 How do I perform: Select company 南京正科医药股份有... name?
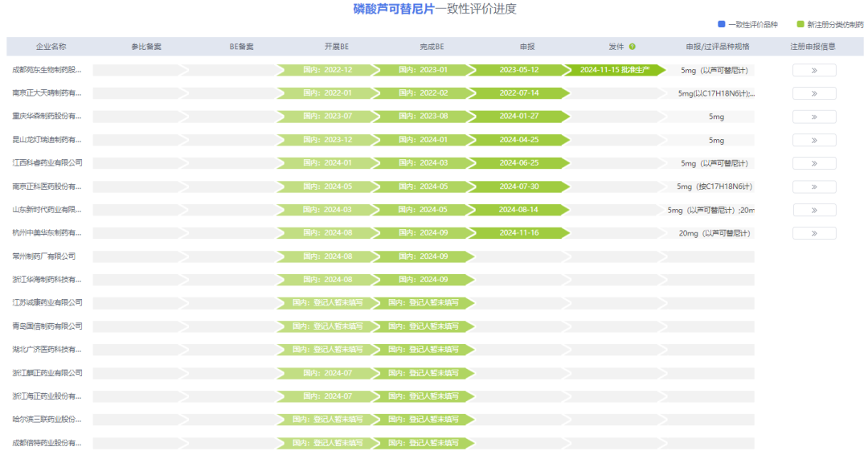47,187
